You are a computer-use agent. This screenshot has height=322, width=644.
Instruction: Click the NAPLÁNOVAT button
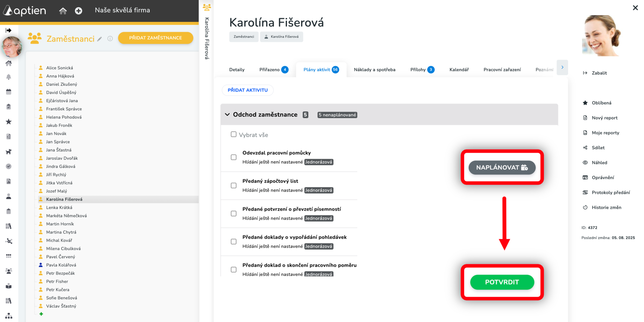502,168
